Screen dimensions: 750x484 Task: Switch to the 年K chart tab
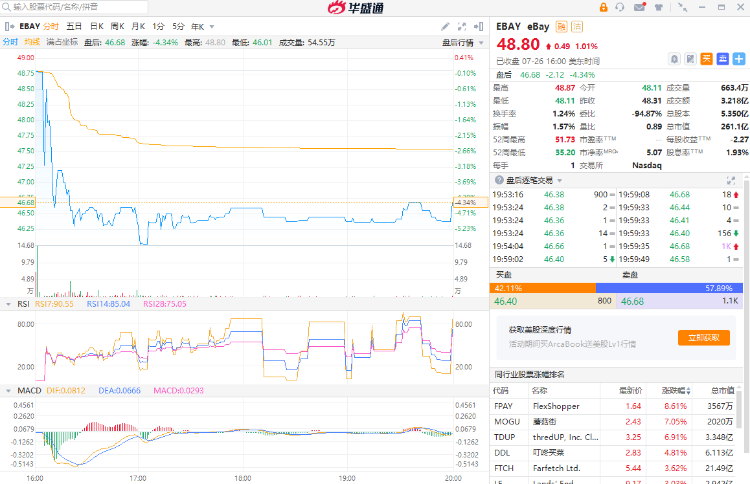click(x=198, y=26)
